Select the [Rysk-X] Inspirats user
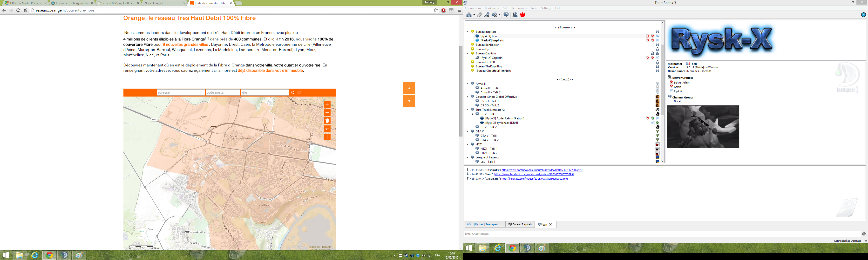Screen dimensions: 868x260 pos(492,40)
